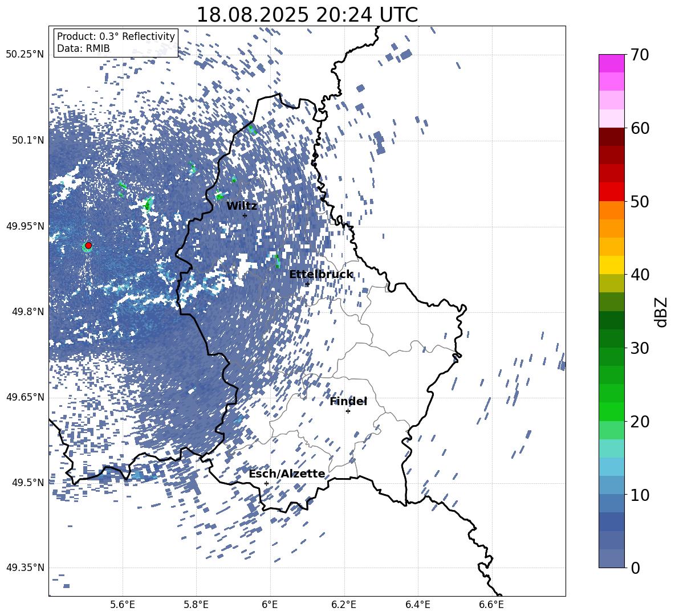Click the Esch/Alzette city label
Image resolution: width=675 pixels, height=616 pixels.
tap(287, 474)
